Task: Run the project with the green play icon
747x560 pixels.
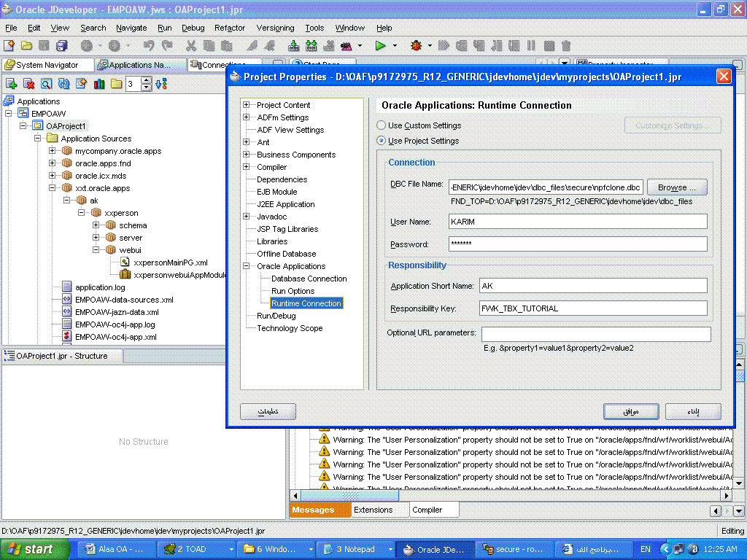Action: pos(380,46)
